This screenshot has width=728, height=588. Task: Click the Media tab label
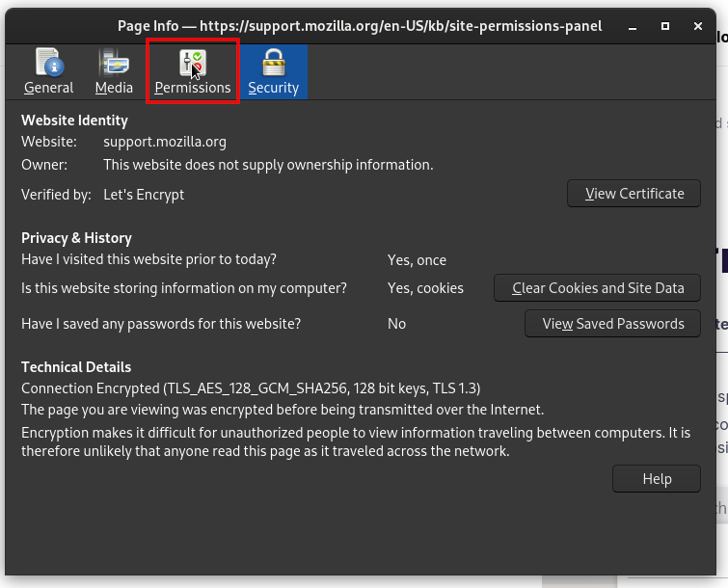(x=114, y=88)
